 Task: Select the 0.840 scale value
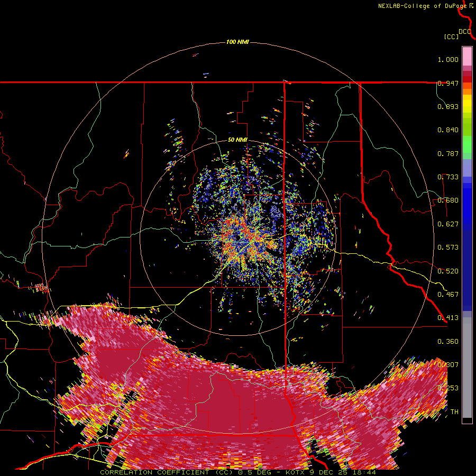(x=448, y=130)
